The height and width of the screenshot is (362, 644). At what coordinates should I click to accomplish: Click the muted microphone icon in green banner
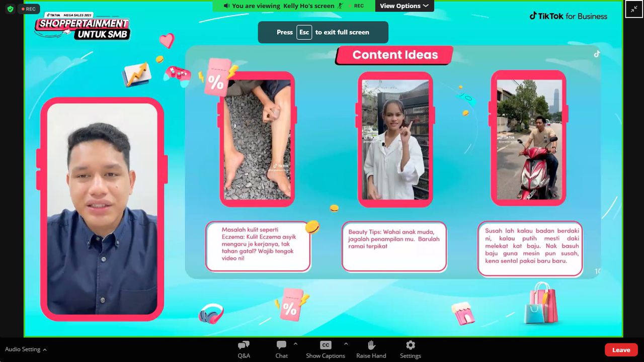coord(341,6)
